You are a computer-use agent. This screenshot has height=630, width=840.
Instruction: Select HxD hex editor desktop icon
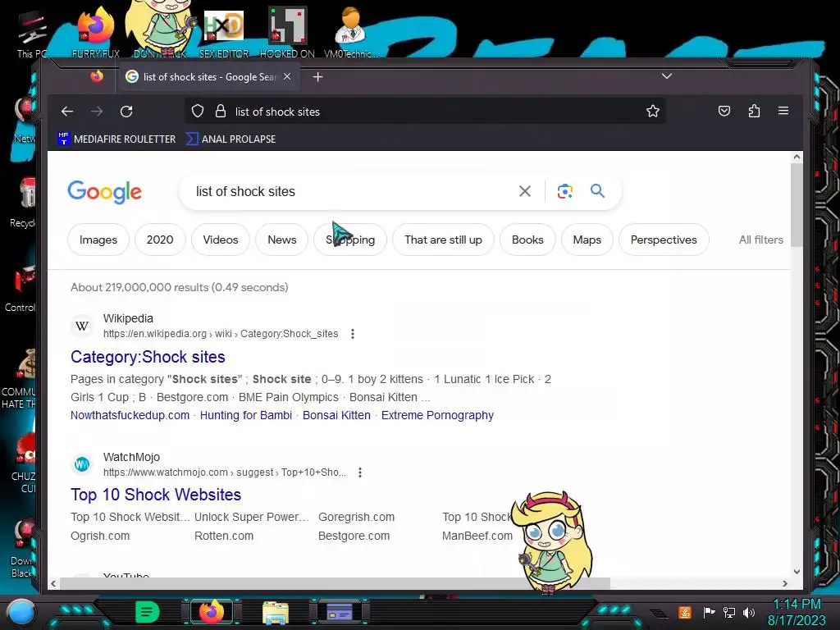[x=224, y=32]
